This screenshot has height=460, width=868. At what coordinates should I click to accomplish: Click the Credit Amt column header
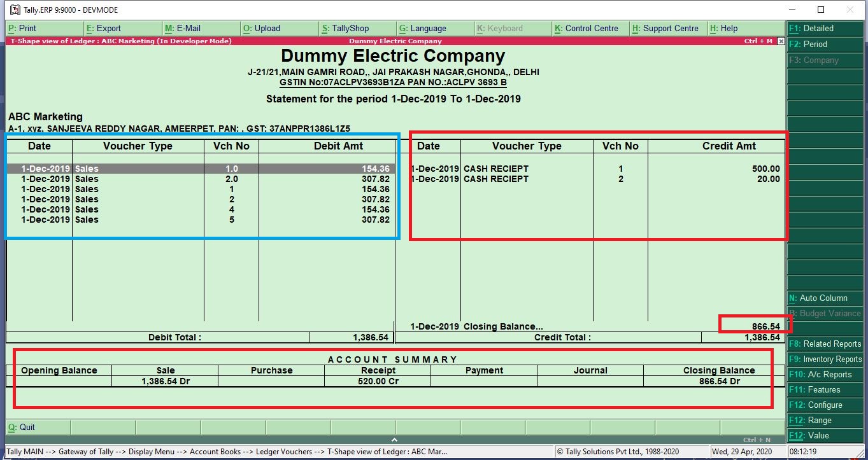point(729,146)
